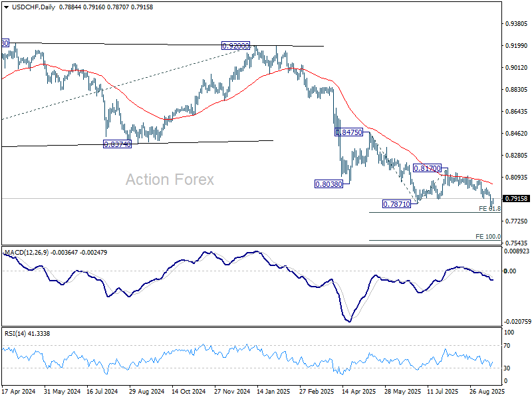
Task: Click the 17 Apr 2024 date label
Action: pyautogui.click(x=18, y=392)
